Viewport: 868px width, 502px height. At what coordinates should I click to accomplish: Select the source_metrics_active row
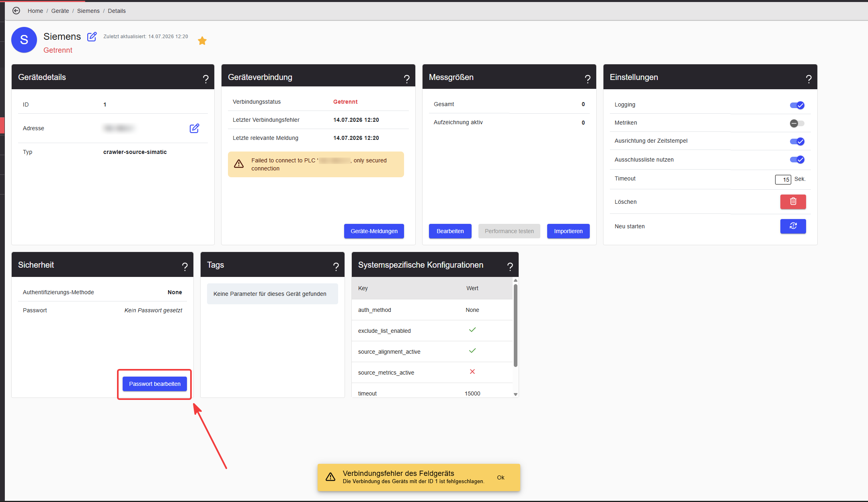(432, 373)
